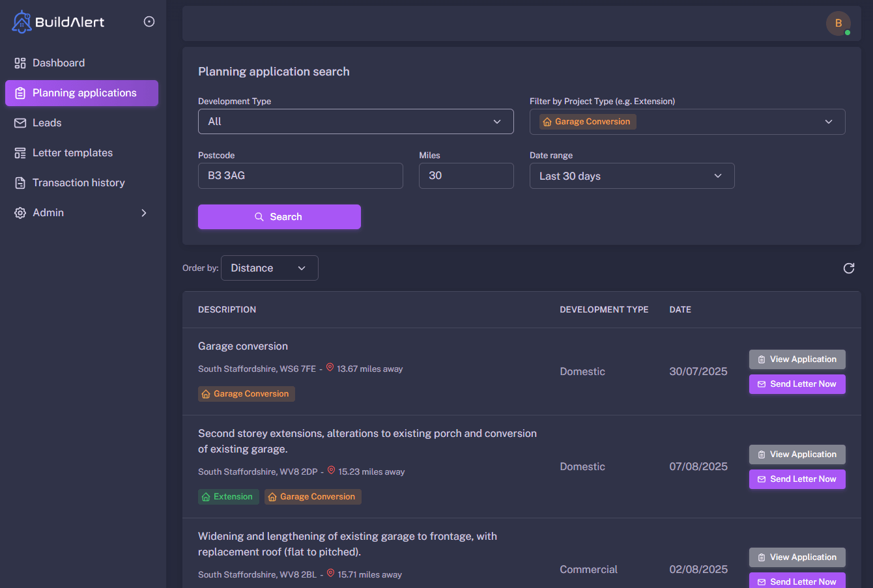Change the Order by Distance dropdown
Viewport: 873px width, 588px height.
click(269, 268)
